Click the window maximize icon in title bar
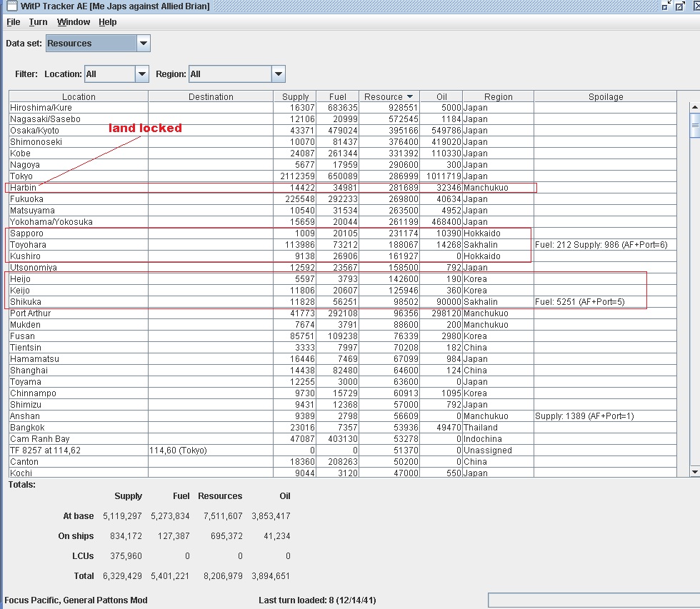 click(x=680, y=6)
